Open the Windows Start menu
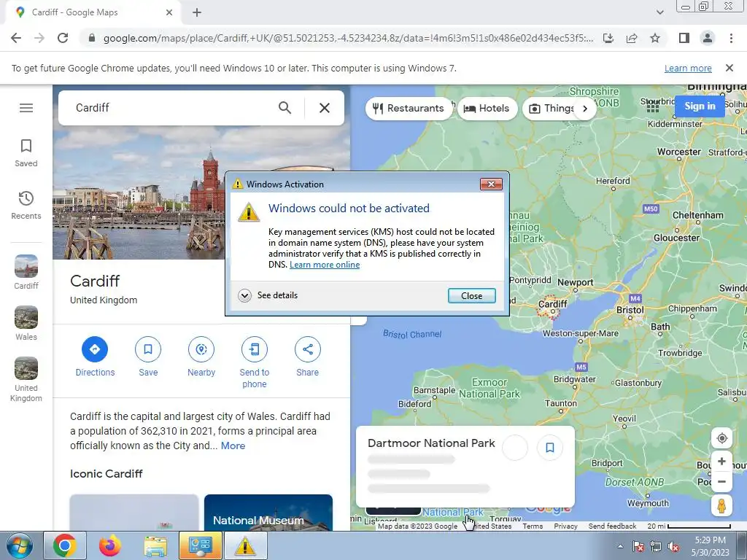Viewport: 747px width, 560px height. 20,545
